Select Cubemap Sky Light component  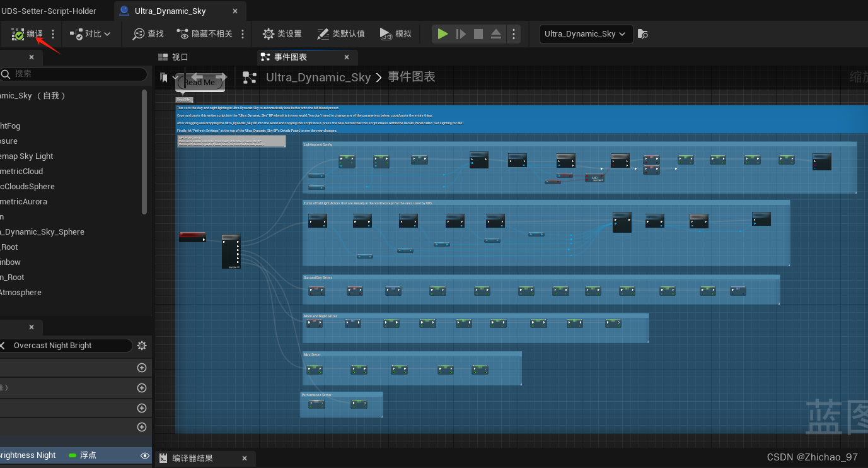71,156
